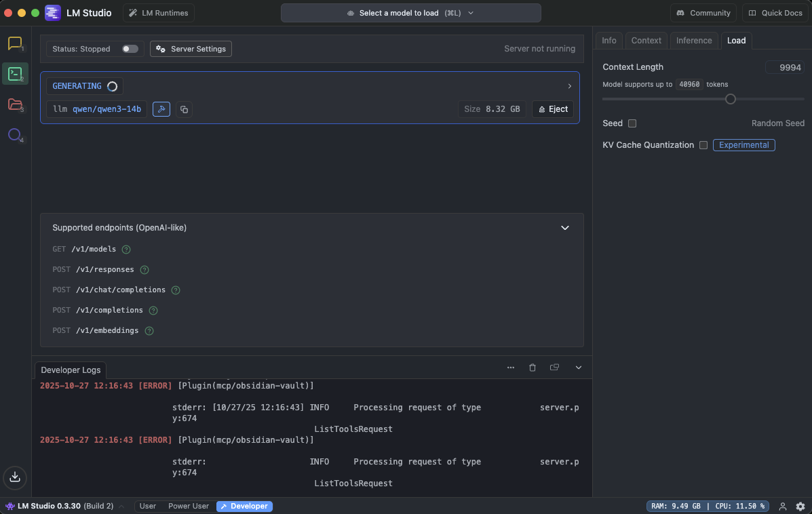Collapse the Supported endpoints section
This screenshot has height=514, width=812.
tap(564, 228)
